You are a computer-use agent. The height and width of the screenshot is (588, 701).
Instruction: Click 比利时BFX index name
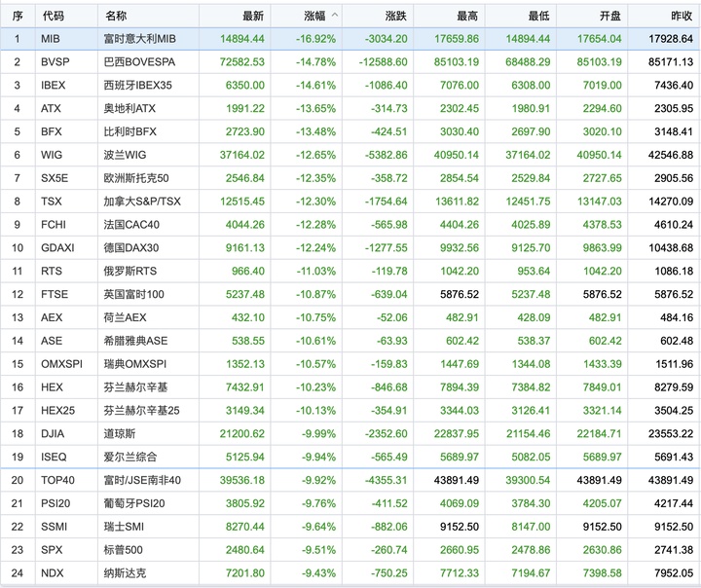coord(130,131)
